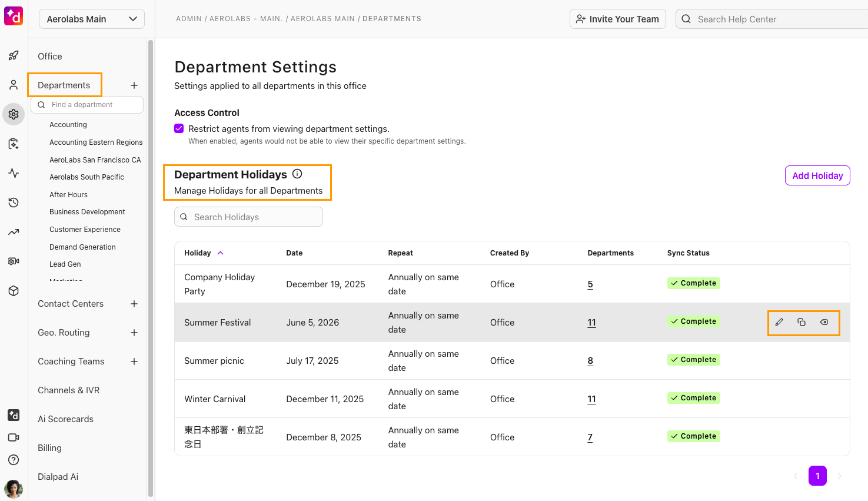Open the history clock icon in the rail
This screenshot has width=868, height=501.
pos(14,203)
